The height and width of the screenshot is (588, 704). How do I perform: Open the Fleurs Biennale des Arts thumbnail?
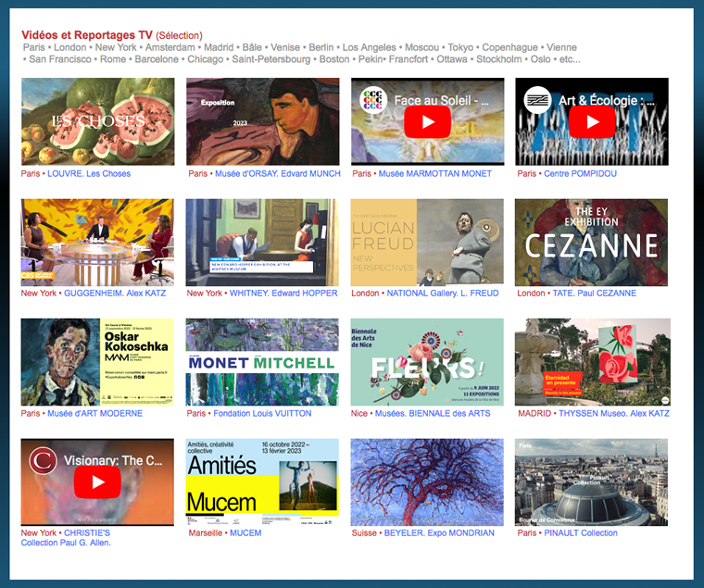[x=427, y=362]
